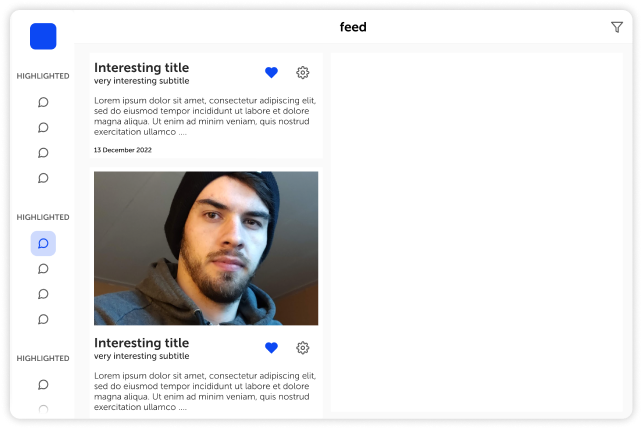This screenshot has width=643, height=429.
Task: Click the blue square app logo
Action: (x=43, y=36)
